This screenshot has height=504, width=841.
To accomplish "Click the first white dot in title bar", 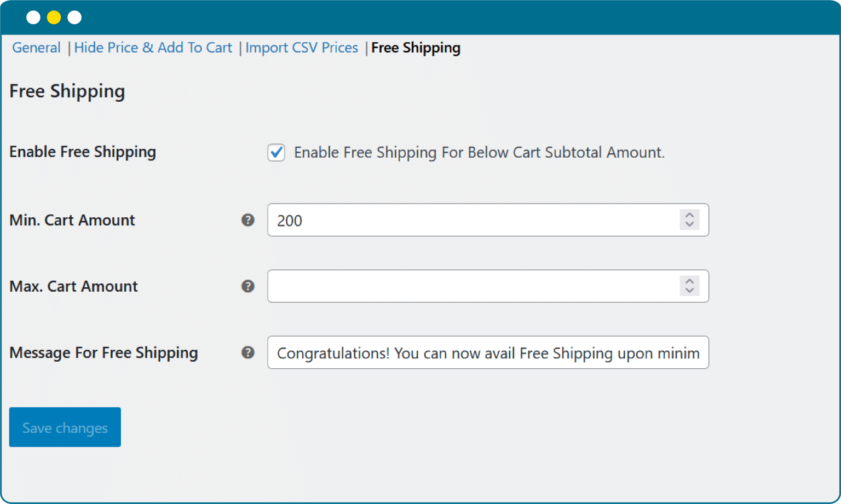I will (x=33, y=18).
